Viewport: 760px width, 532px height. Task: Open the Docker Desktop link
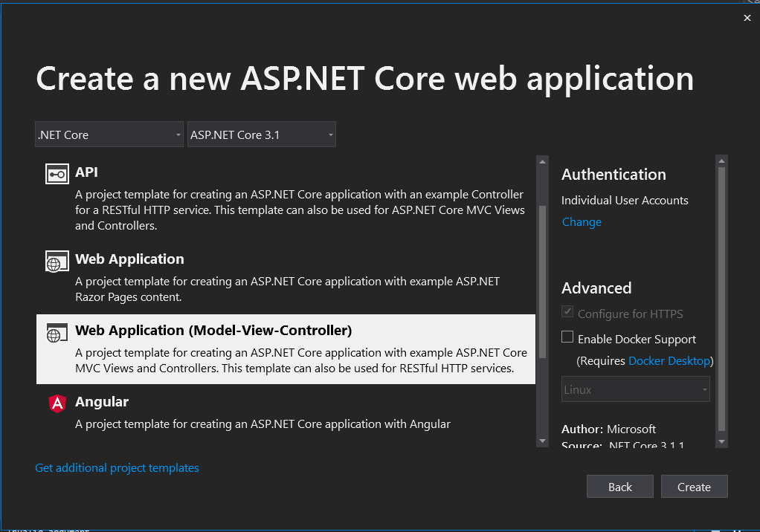click(x=669, y=361)
